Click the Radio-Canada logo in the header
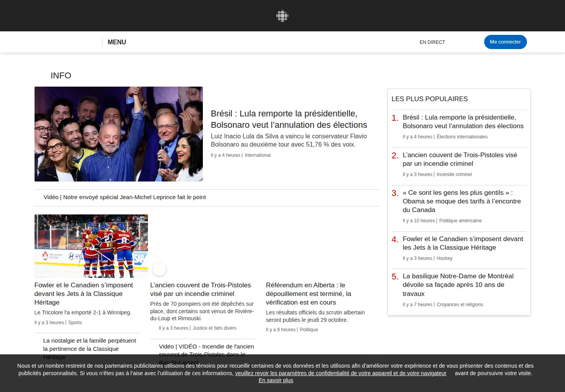This screenshot has width=565, height=392. [282, 16]
